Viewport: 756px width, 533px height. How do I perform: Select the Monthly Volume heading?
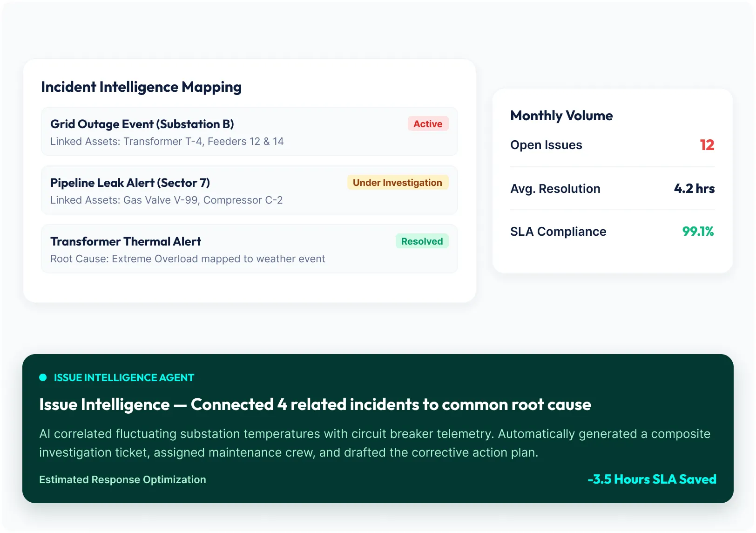pyautogui.click(x=561, y=116)
